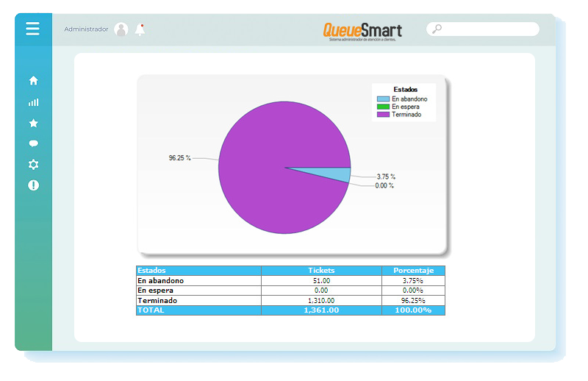Select the purple Terminado pie slice
The image size is (588, 381).
coord(265,162)
